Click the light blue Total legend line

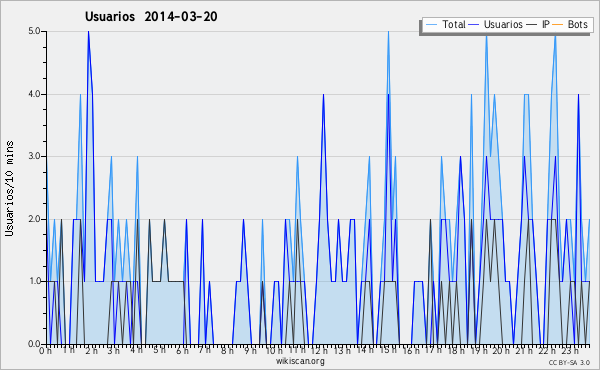(431, 25)
